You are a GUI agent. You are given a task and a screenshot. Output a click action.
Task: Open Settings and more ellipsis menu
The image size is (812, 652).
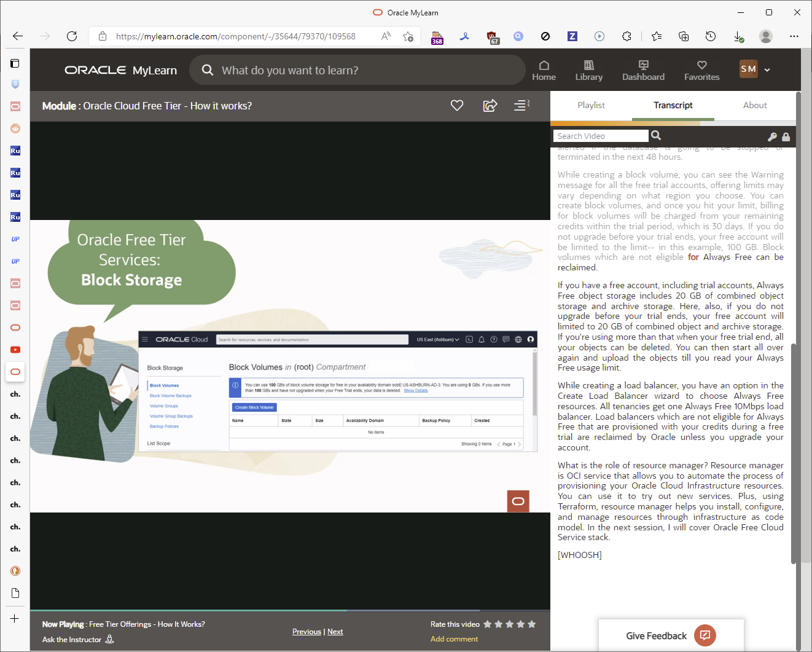point(794,36)
